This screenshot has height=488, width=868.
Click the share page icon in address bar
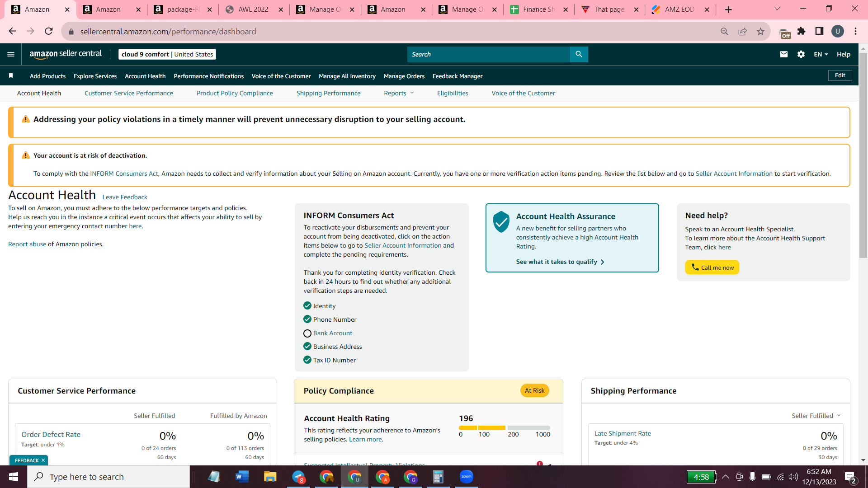pyautogui.click(x=742, y=31)
